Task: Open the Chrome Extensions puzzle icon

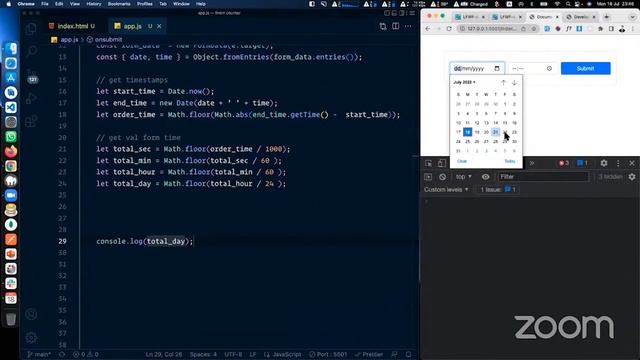Action: coord(600,29)
